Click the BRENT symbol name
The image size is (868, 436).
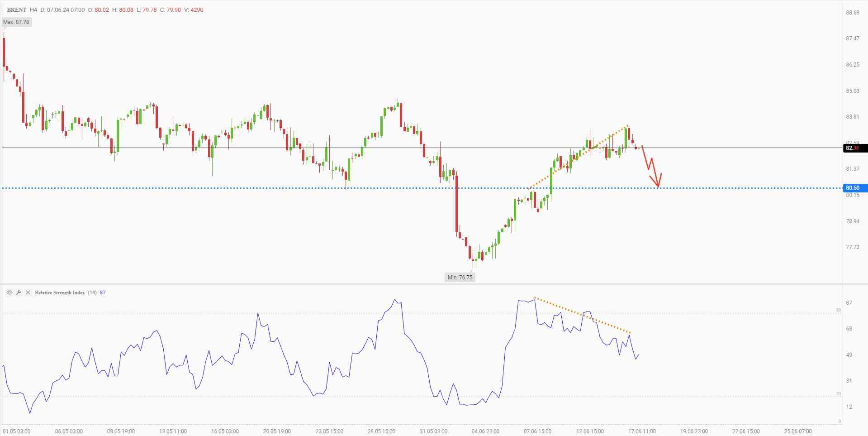(x=17, y=10)
